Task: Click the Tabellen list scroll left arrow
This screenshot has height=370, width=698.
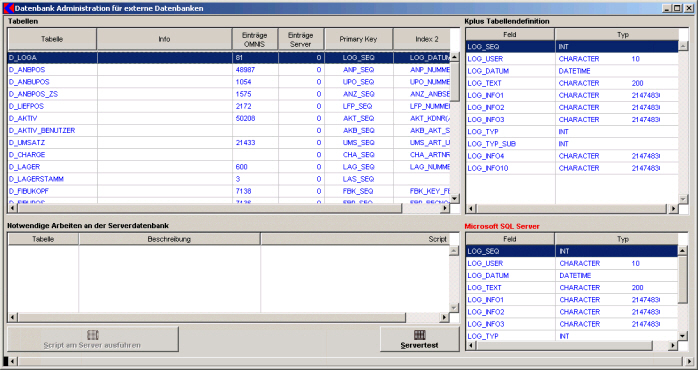Action: click(x=12, y=208)
